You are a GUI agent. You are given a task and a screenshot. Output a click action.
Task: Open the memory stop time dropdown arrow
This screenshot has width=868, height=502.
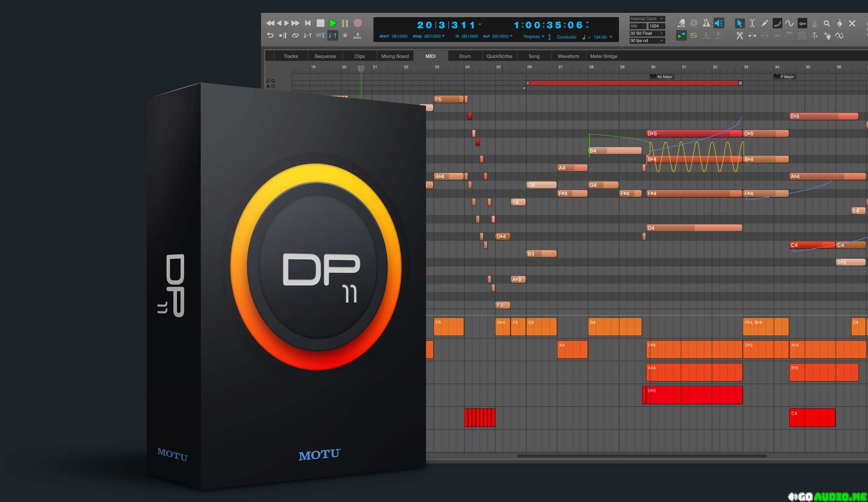click(443, 36)
